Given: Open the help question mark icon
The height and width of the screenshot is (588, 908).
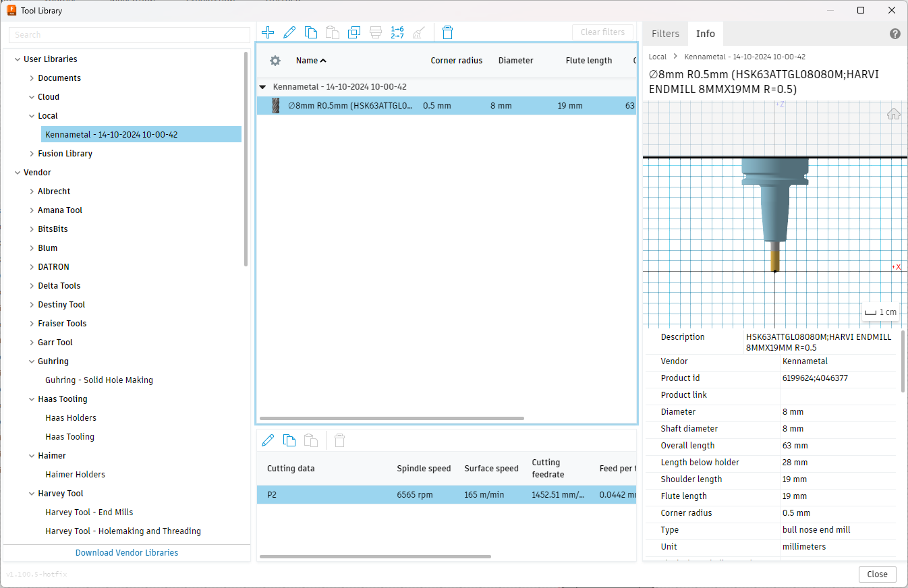Looking at the screenshot, I should (895, 34).
